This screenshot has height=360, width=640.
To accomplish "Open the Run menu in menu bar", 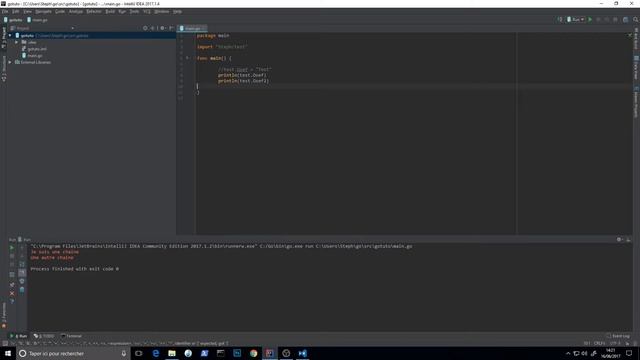I will click(x=122, y=11).
